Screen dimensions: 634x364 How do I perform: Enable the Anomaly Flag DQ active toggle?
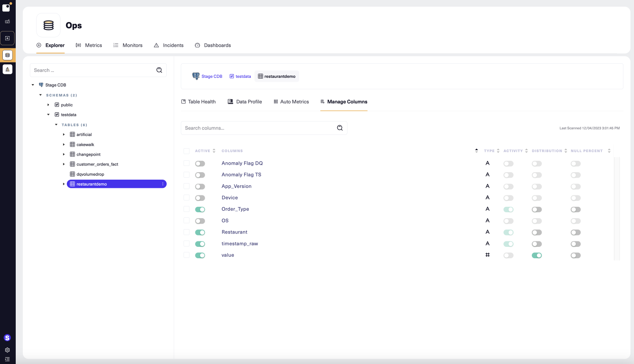point(200,163)
